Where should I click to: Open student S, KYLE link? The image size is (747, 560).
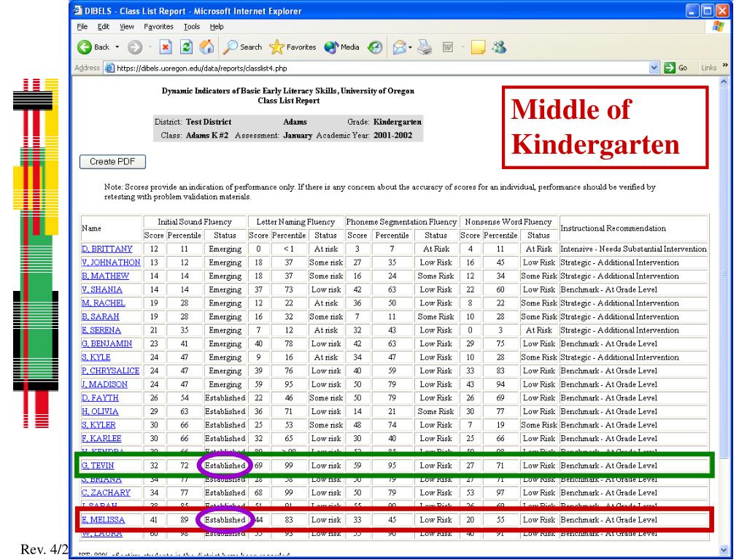(x=96, y=357)
